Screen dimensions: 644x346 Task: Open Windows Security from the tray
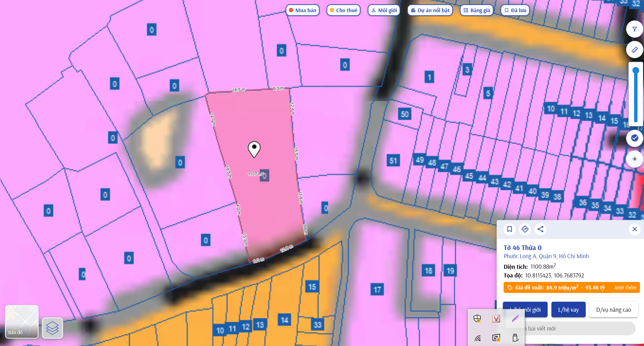pos(477,318)
